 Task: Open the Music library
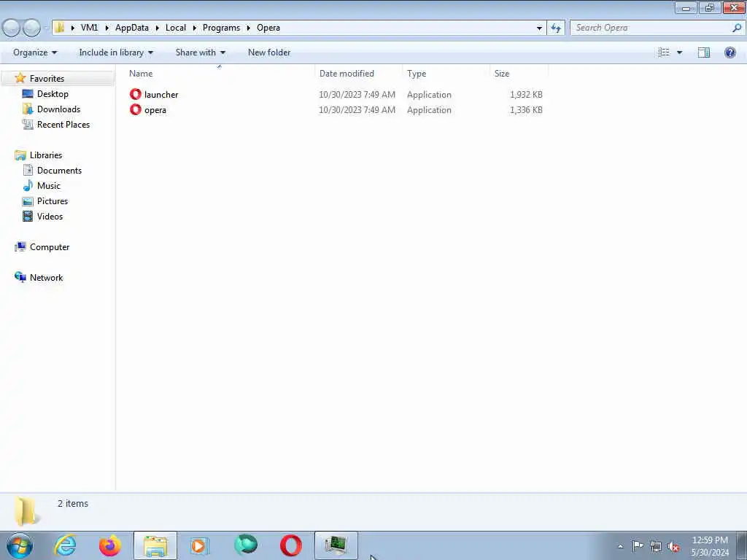[49, 186]
